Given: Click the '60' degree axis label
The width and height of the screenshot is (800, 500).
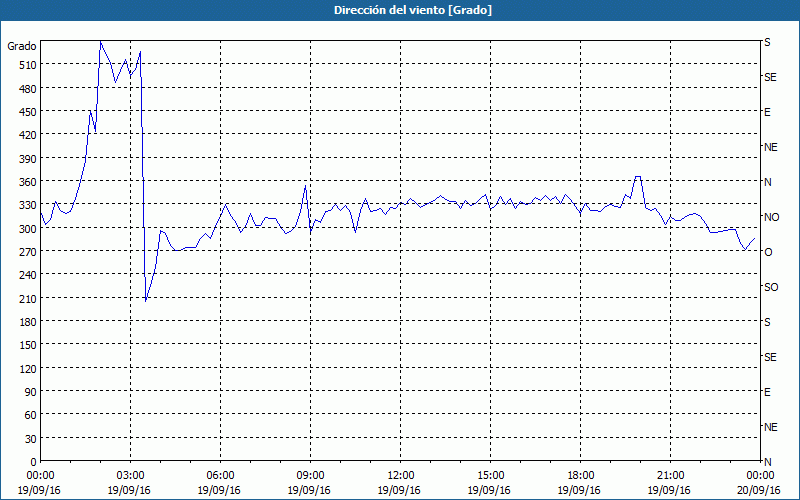Looking at the screenshot, I should coord(31,415).
